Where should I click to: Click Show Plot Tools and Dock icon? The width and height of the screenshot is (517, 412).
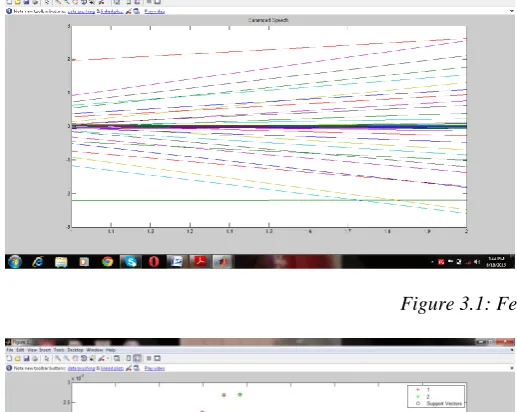(157, 358)
